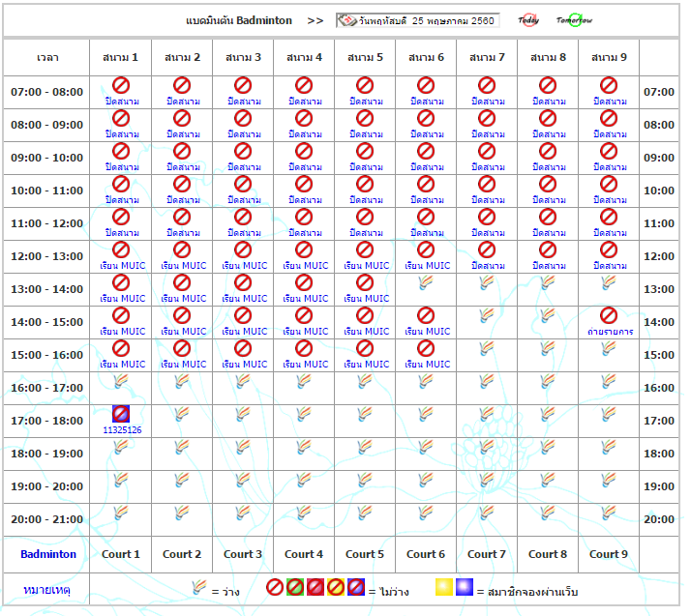Viewport: 691px width, 616px height.
Task: Book Court 7 shuttlecock at 14:00 - 15:00
Action: coord(487,315)
